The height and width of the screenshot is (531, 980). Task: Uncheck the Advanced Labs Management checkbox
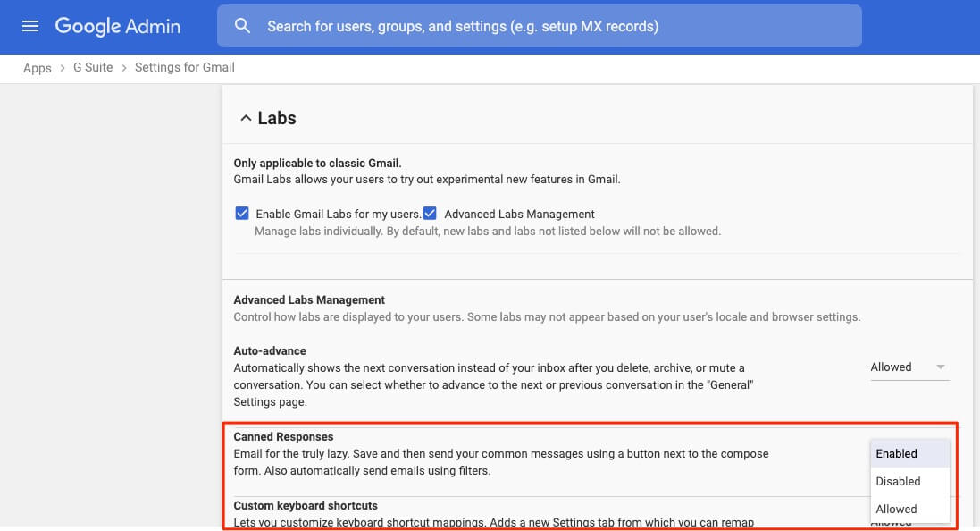430,214
